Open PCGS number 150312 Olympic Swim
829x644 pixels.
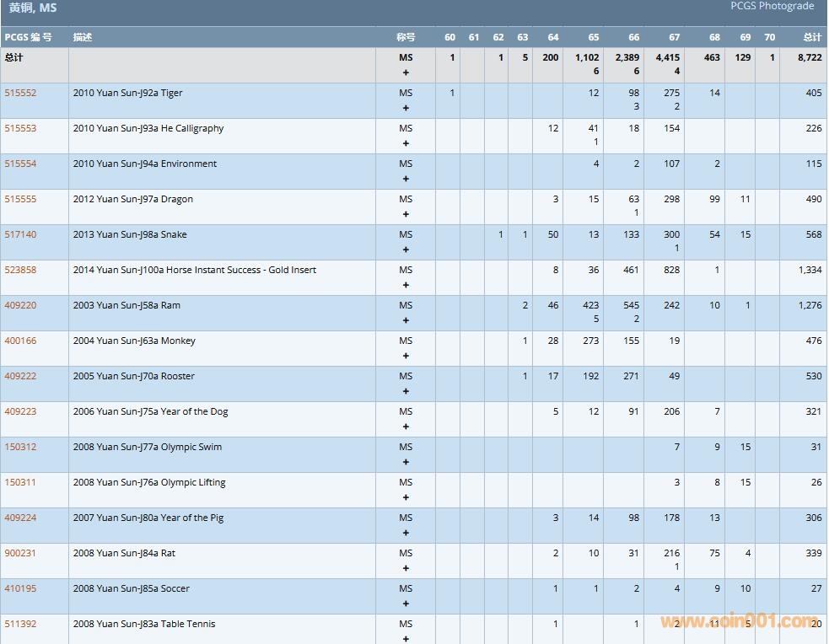[20, 448]
